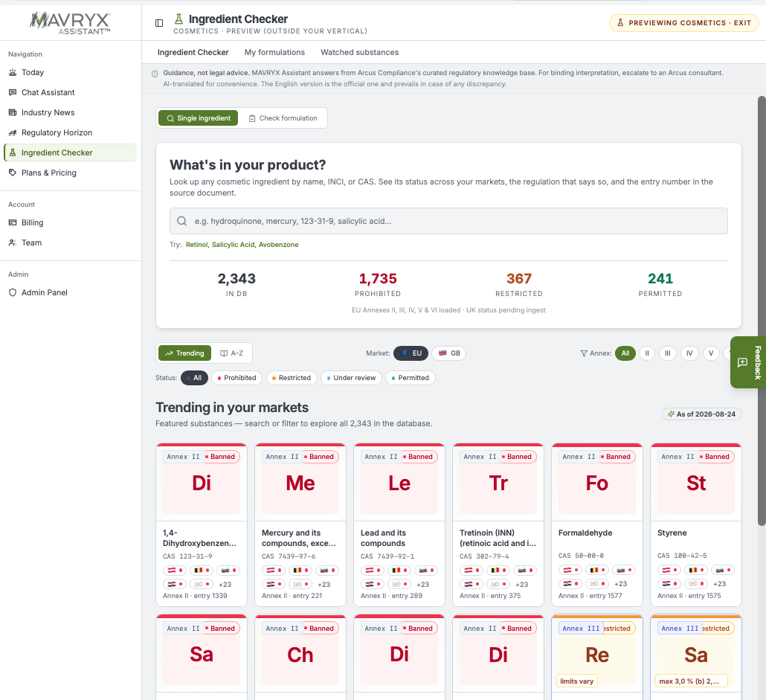Viewport: 766px width, 700px height.
Task: Open the Styrene card
Action: coord(696,524)
